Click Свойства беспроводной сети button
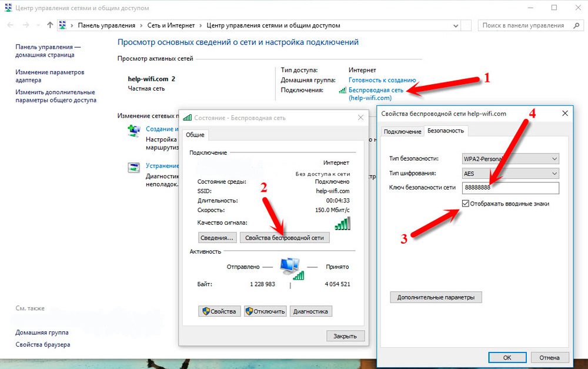The width and height of the screenshot is (588, 369). coord(284,238)
